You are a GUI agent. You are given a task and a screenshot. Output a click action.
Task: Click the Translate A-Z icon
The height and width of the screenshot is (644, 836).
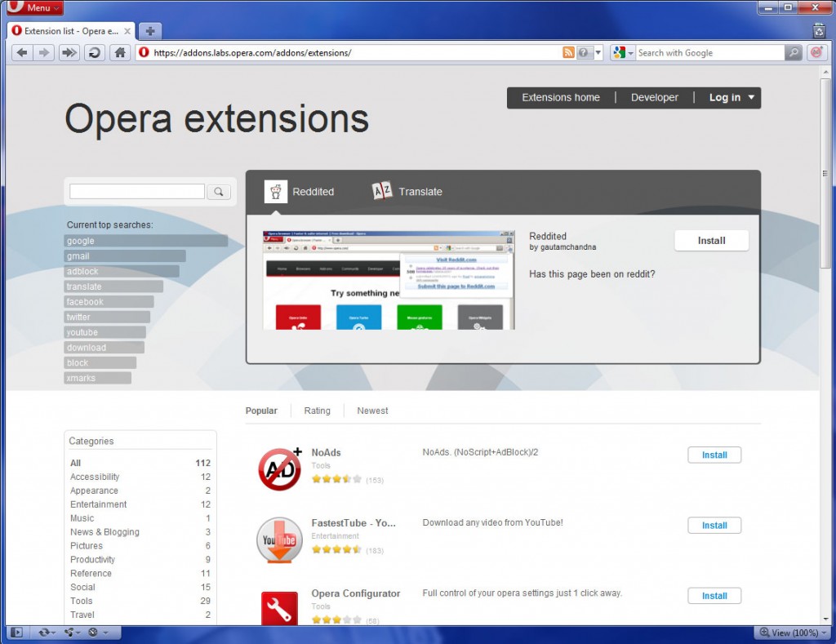382,191
